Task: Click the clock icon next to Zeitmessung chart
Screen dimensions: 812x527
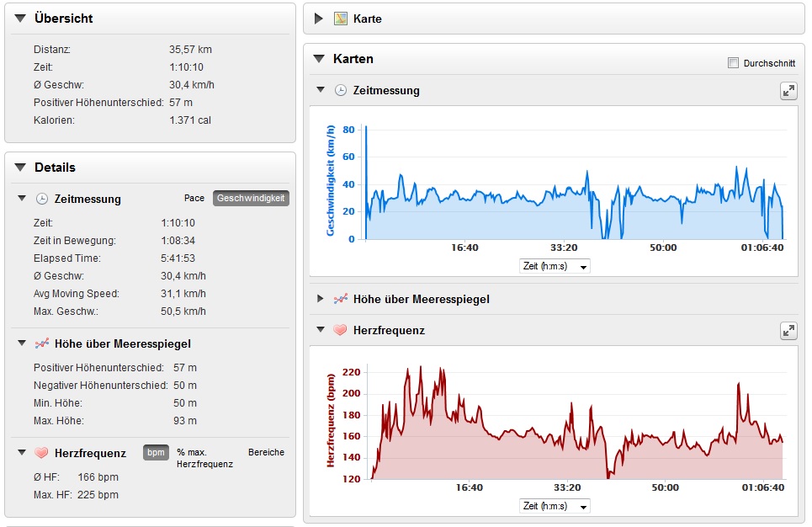Action: click(x=341, y=90)
